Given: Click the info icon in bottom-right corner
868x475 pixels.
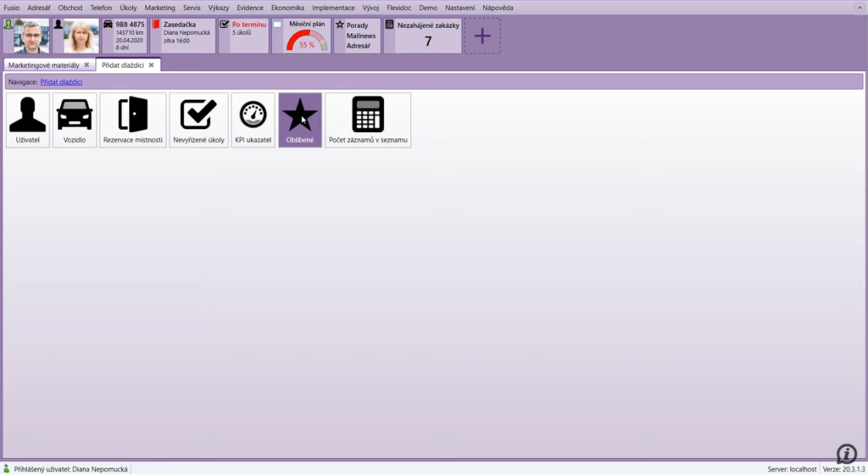Looking at the screenshot, I should tap(846, 453).
